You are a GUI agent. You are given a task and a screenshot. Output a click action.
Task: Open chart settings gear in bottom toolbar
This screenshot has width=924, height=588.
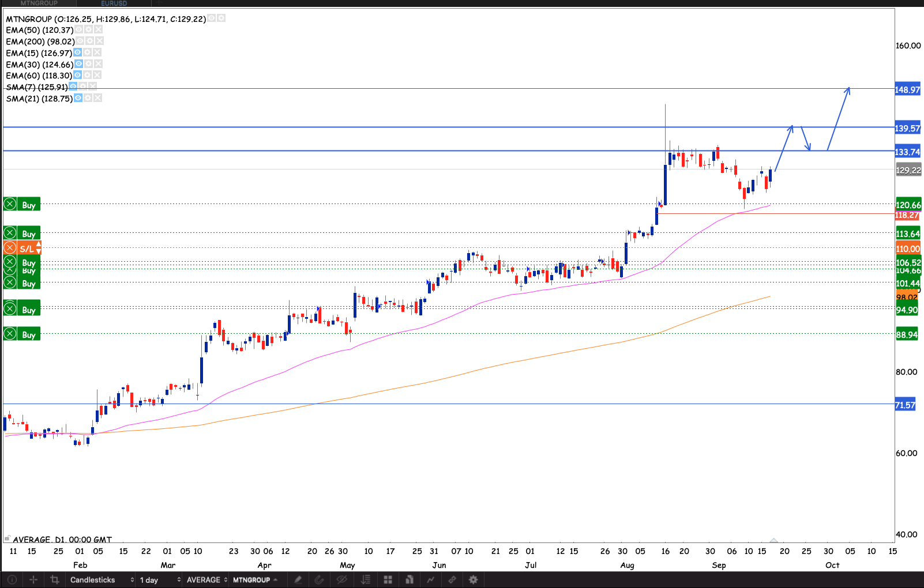[x=474, y=580]
